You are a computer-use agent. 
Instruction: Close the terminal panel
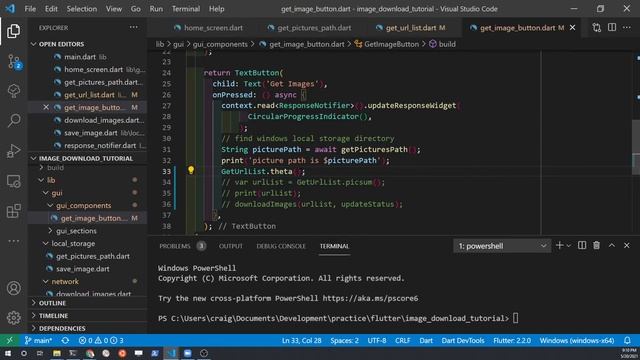point(627,245)
